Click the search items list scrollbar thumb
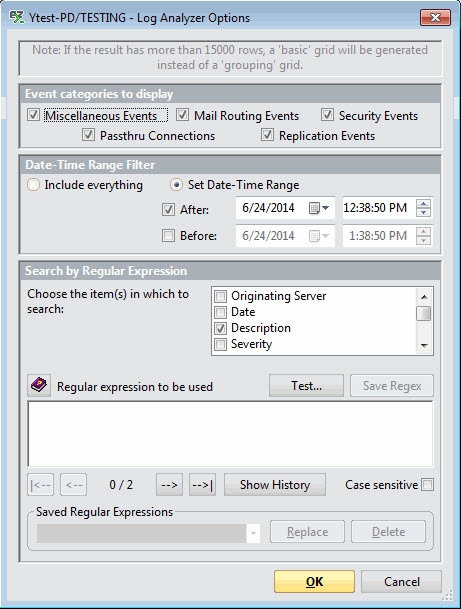The width and height of the screenshot is (461, 609). (x=424, y=313)
